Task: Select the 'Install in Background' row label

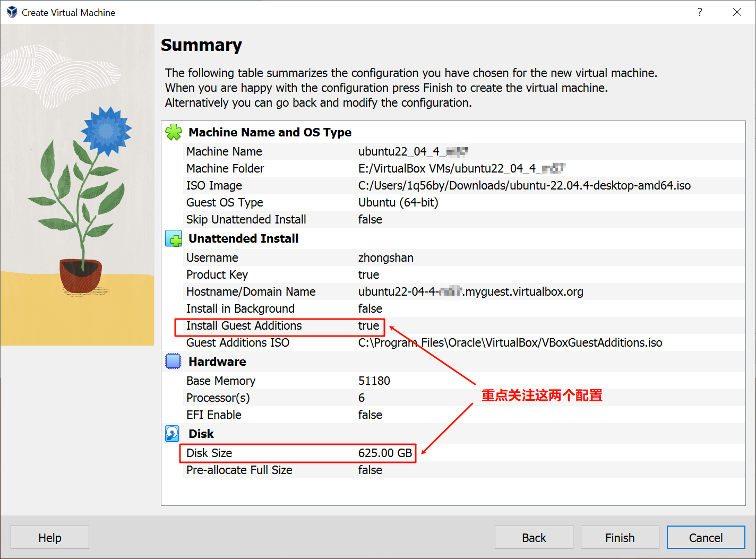Action: pyautogui.click(x=240, y=308)
